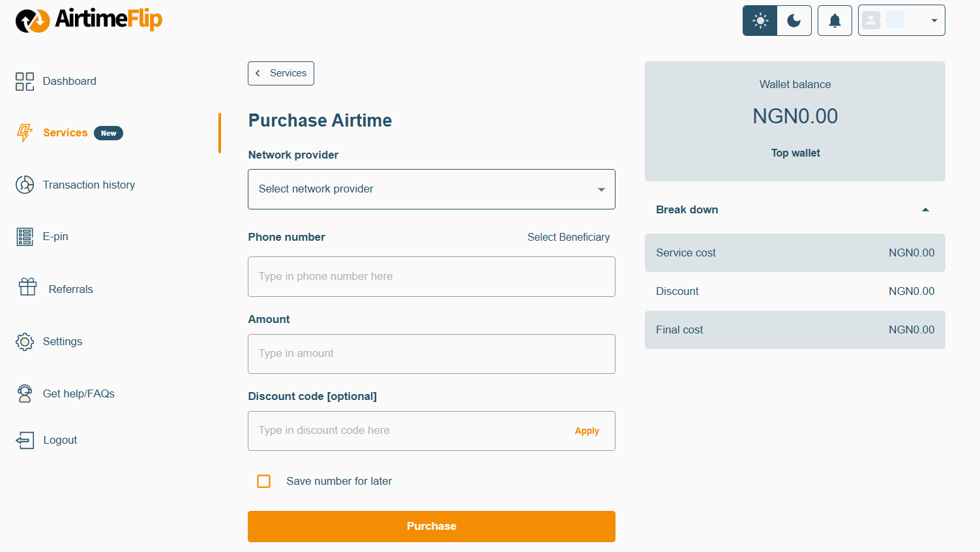Open Referrals menu item

click(70, 290)
